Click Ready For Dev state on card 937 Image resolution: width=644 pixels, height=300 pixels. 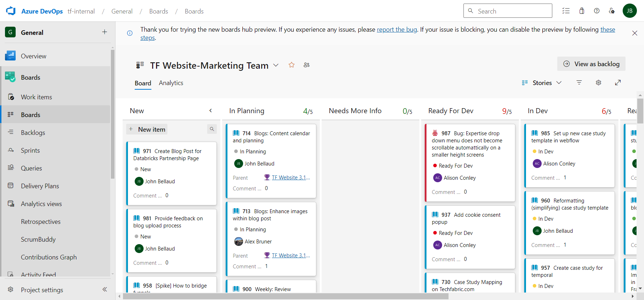(x=453, y=233)
